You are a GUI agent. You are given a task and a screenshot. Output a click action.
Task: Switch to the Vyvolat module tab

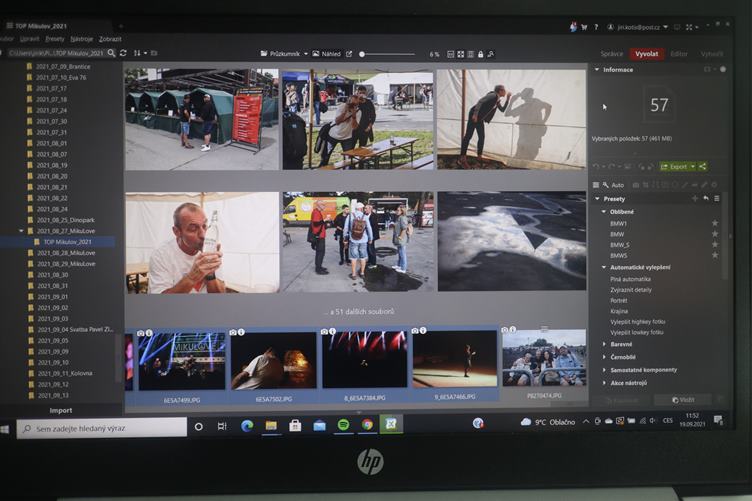point(646,54)
